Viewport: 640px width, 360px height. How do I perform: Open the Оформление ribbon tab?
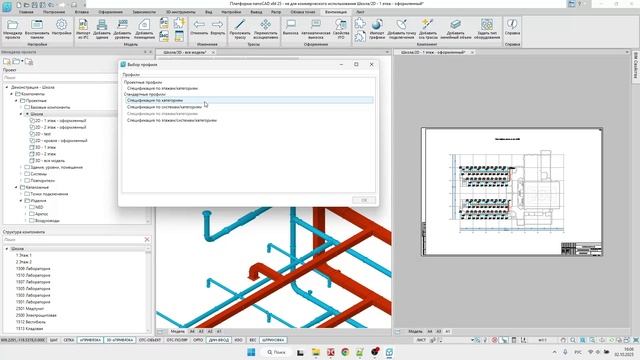[111, 12]
